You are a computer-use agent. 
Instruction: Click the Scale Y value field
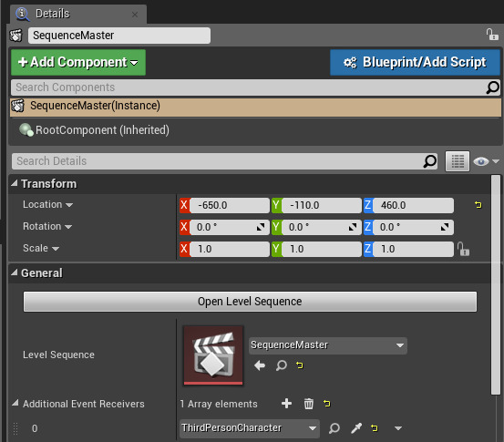(321, 249)
